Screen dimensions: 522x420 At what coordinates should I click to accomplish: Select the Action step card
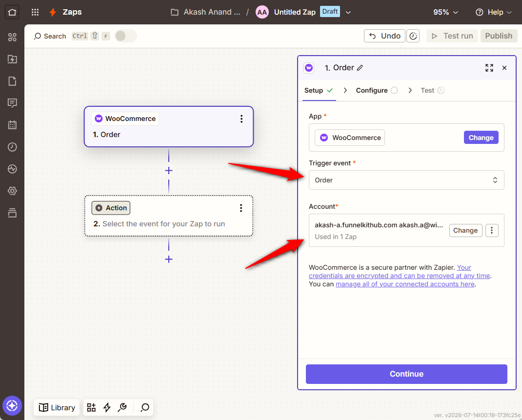(x=169, y=216)
